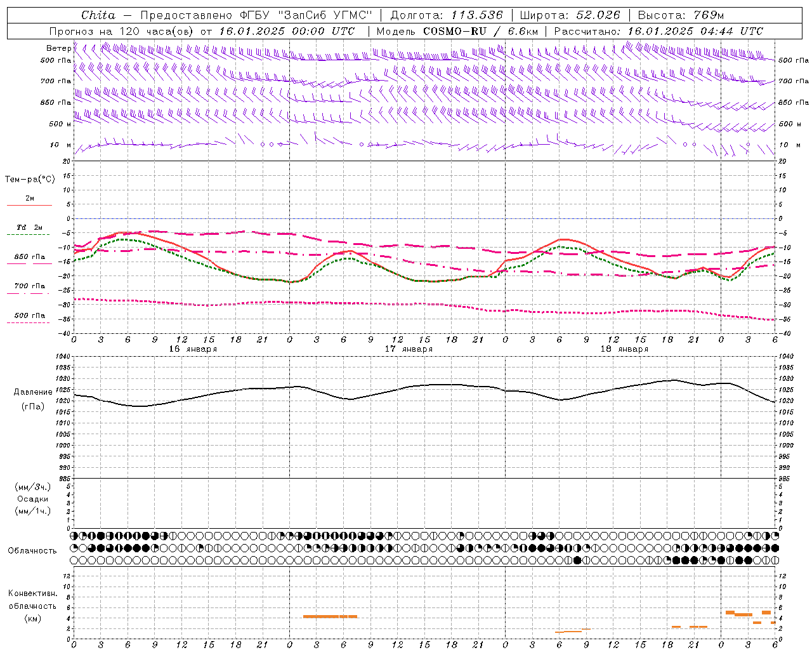Click the "(мм/3ч.)" precipitation unit label
This screenshot has width=812, height=650.
point(33,487)
